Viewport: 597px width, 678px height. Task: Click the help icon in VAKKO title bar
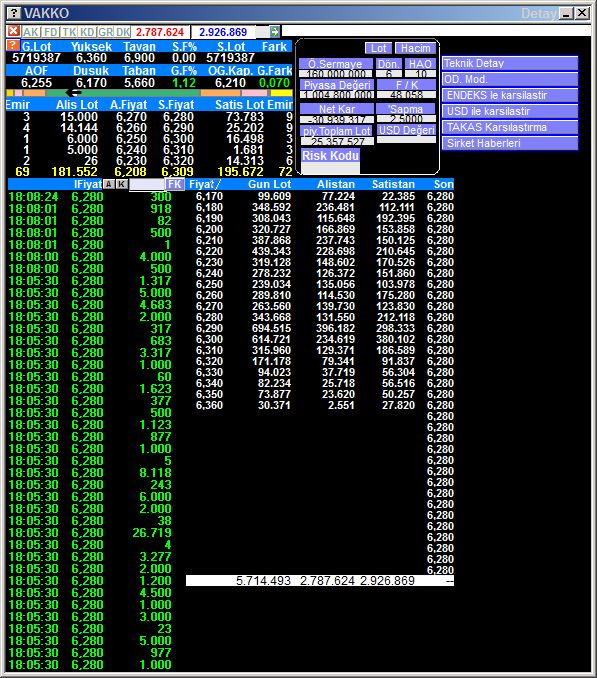[14, 13]
